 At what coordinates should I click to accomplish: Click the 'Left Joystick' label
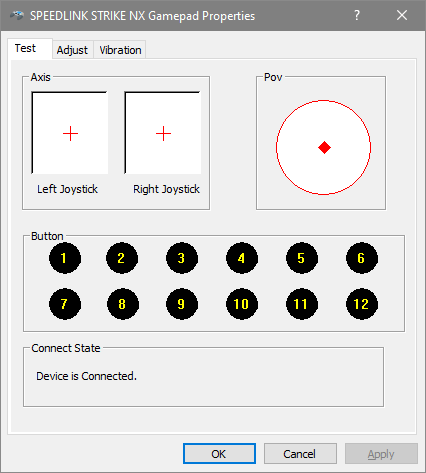pos(67,189)
